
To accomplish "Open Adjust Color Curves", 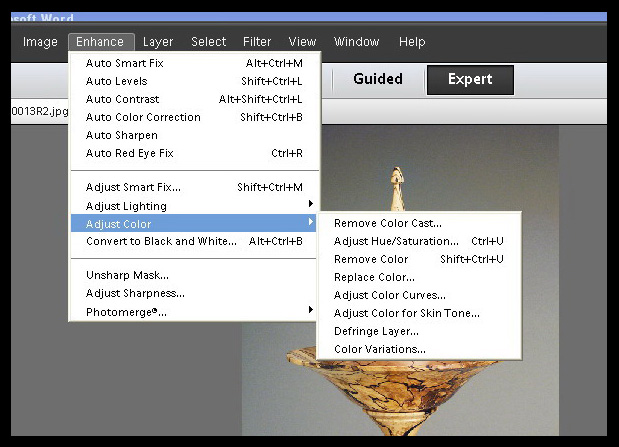I will pyautogui.click(x=389, y=295).
